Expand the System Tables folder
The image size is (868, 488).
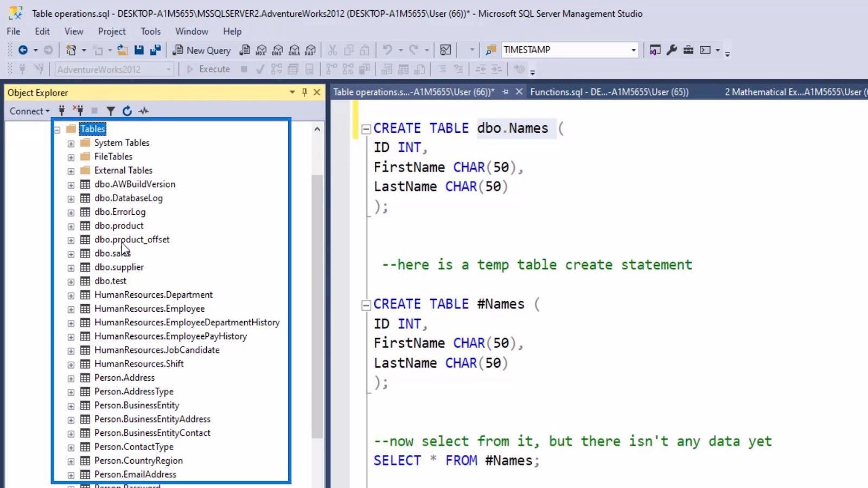(x=71, y=144)
